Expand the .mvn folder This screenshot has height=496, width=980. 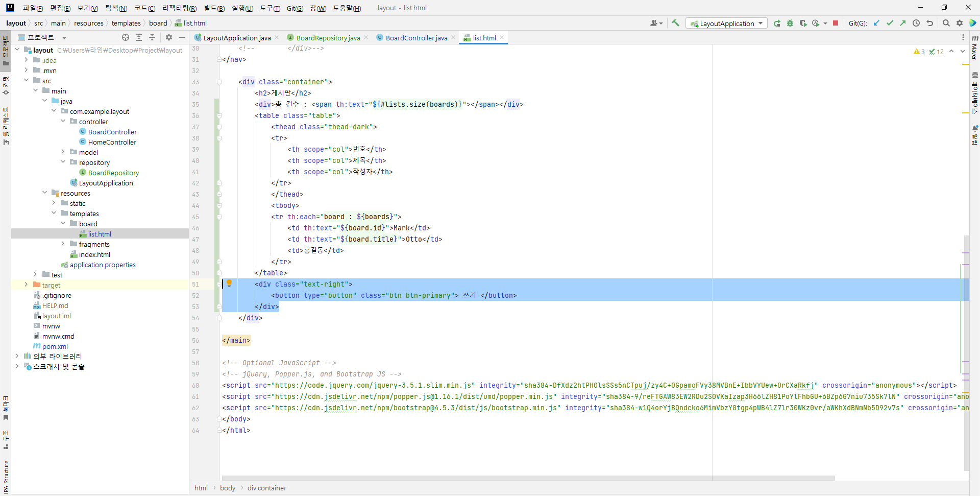click(26, 70)
